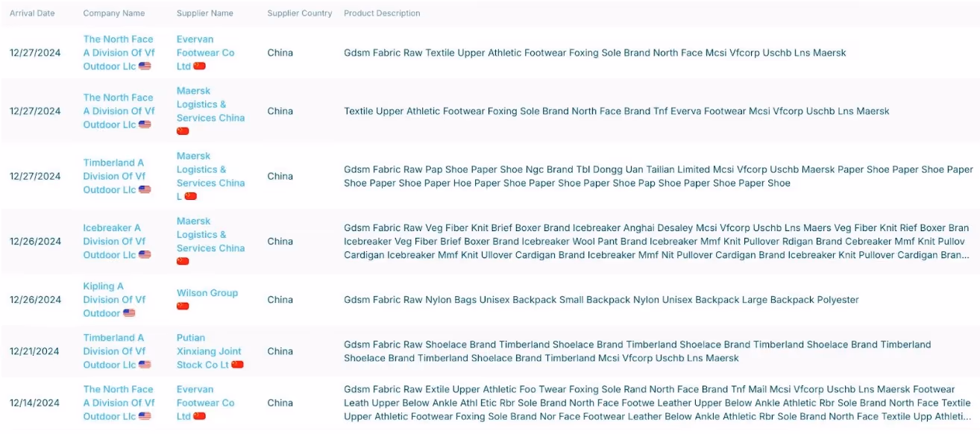Select the China country cell in the Kipling row
980x434 pixels.
(280, 300)
